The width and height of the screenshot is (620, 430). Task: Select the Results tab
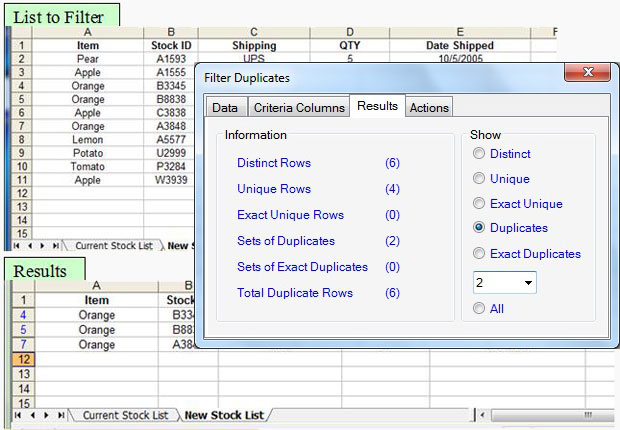pos(377,106)
